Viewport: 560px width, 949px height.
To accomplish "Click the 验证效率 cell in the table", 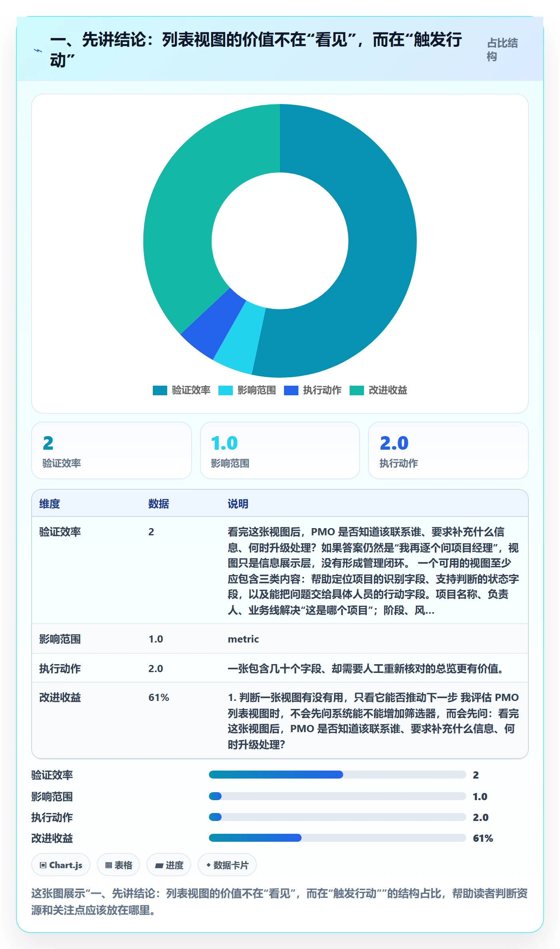I will pyautogui.click(x=60, y=532).
